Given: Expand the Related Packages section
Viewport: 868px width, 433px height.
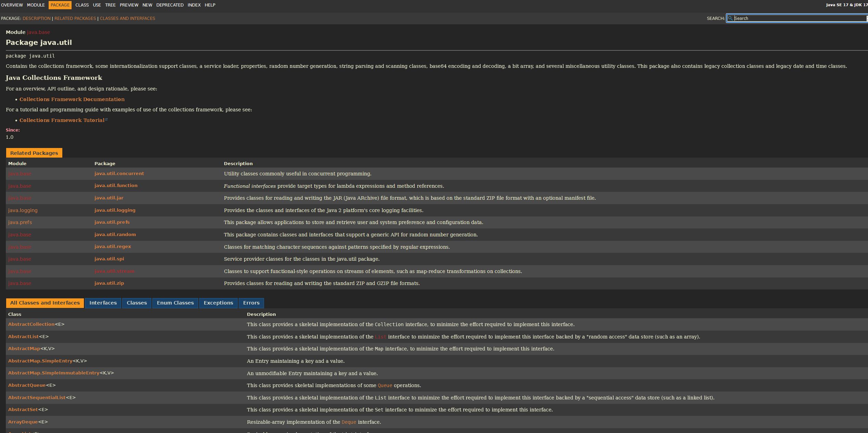Looking at the screenshot, I should click(x=34, y=152).
